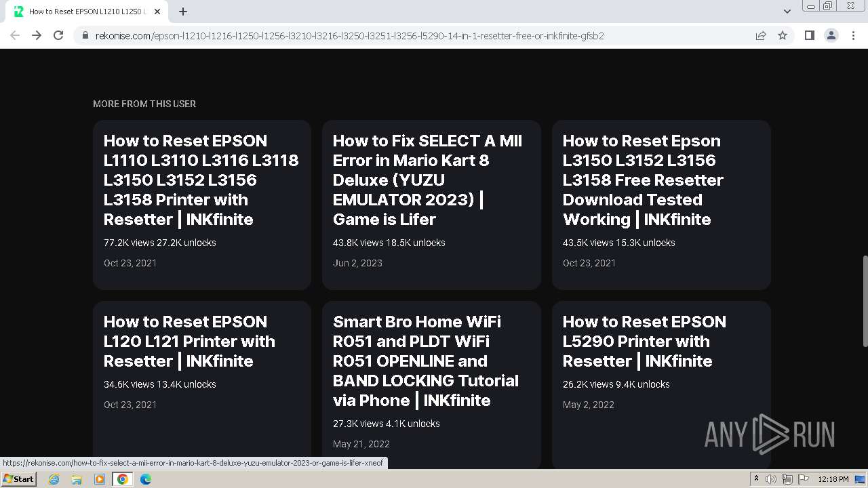
Task: View site information padlock icon
Action: pos(85,35)
